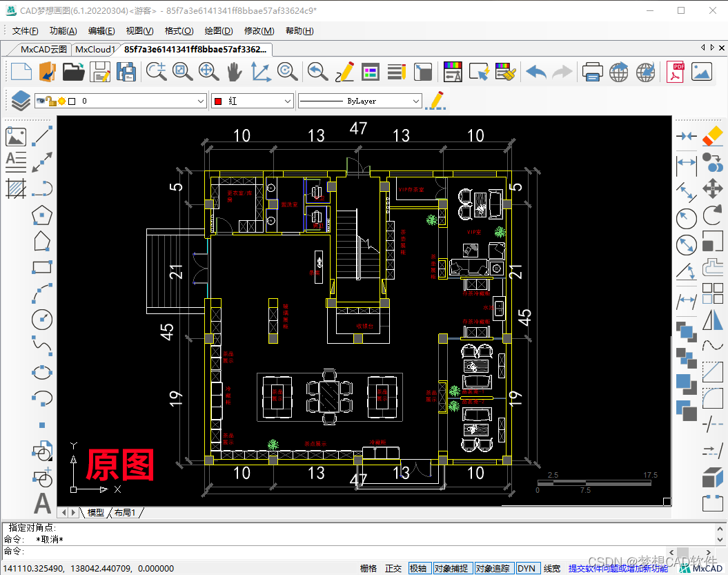Click the red color swatch in color dropdown
Image resolution: width=728 pixels, height=575 pixels.
coord(218,101)
